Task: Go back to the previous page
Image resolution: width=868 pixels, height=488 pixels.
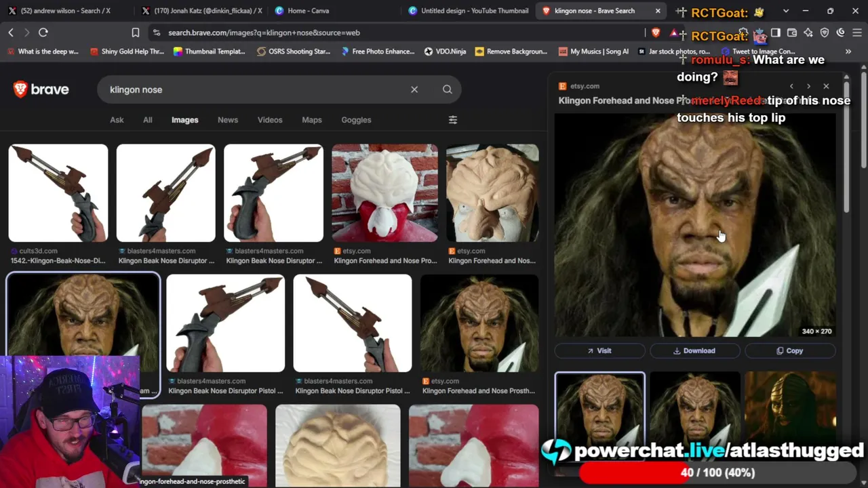Action: click(x=11, y=33)
